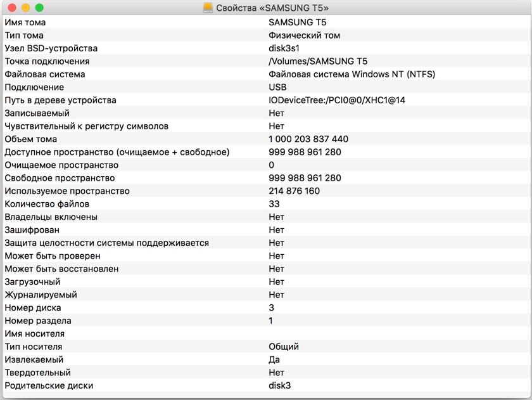Minimize the properties window with yellow button

pos(25,8)
